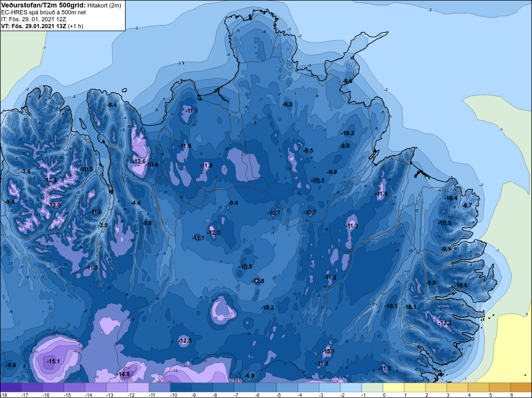Click the -11.2 temperature label
The image size is (532, 398).
tap(330, 278)
